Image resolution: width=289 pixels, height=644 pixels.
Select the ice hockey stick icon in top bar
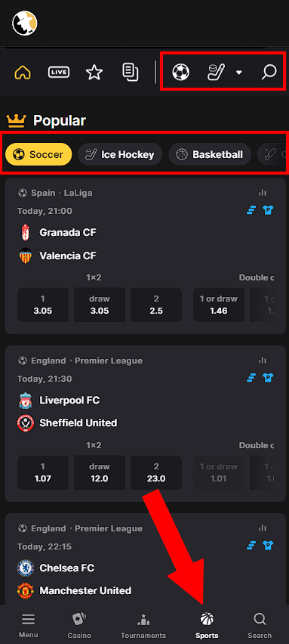point(217,73)
